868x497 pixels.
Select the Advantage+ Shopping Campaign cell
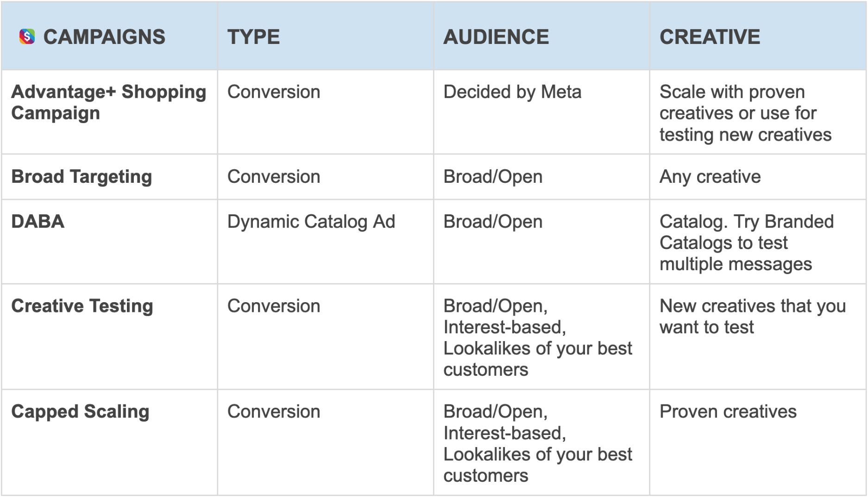[x=108, y=102]
